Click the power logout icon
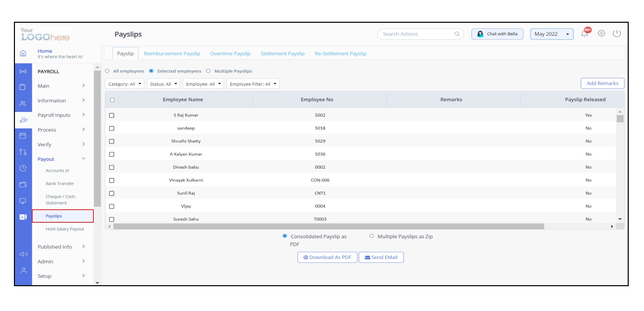This screenshot has height=311, width=644. tap(617, 34)
